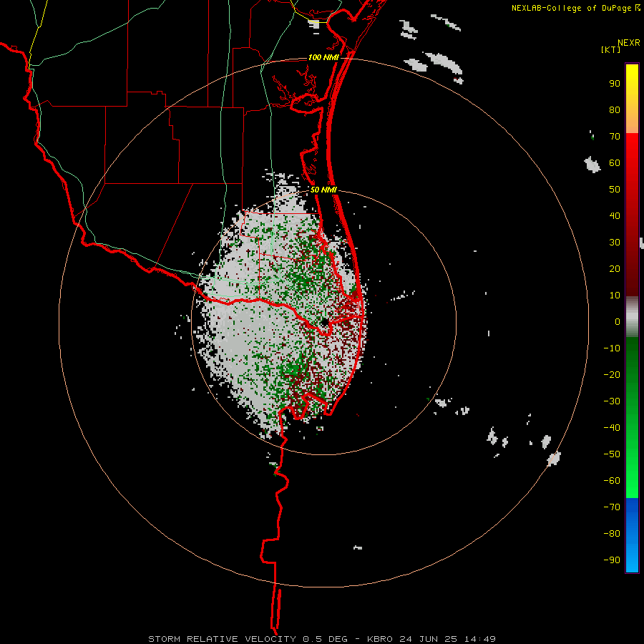Image resolution: width=644 pixels, height=644 pixels.
Task: Click the 100 NMI range ring label
Action: 323,57
